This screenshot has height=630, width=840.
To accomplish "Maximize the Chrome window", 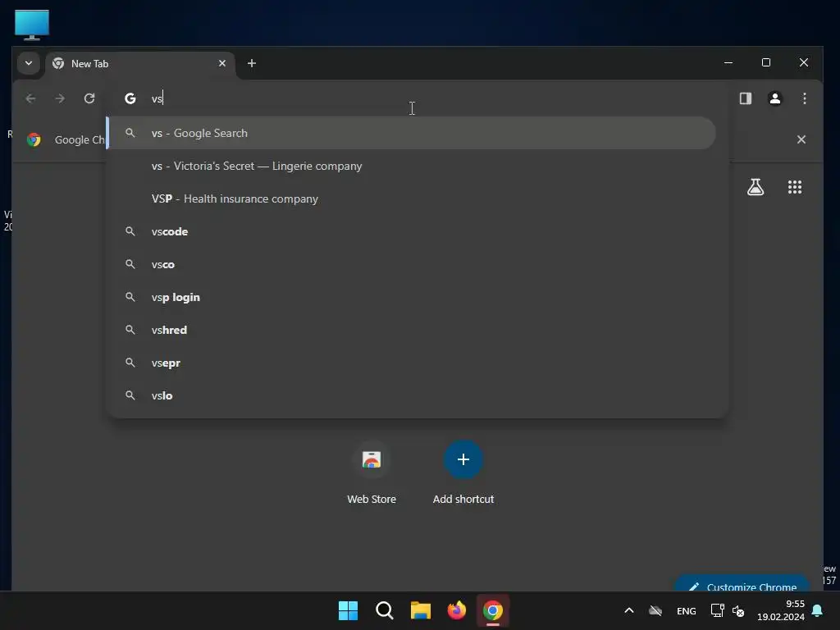I will 766,62.
